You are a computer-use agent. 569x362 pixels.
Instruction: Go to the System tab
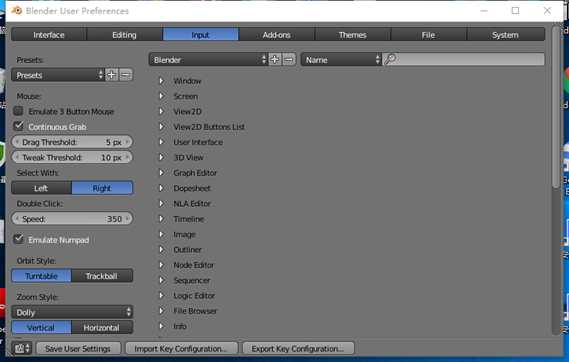click(x=505, y=35)
